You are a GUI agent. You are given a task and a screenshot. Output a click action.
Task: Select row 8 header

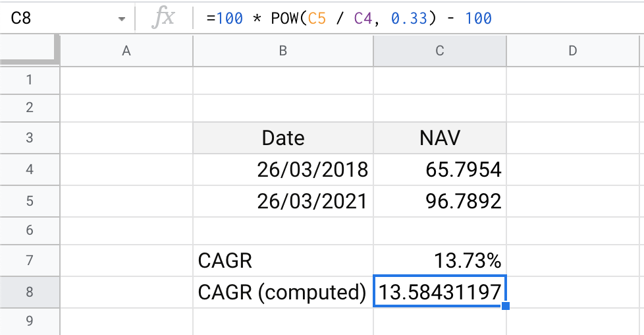pos(30,291)
